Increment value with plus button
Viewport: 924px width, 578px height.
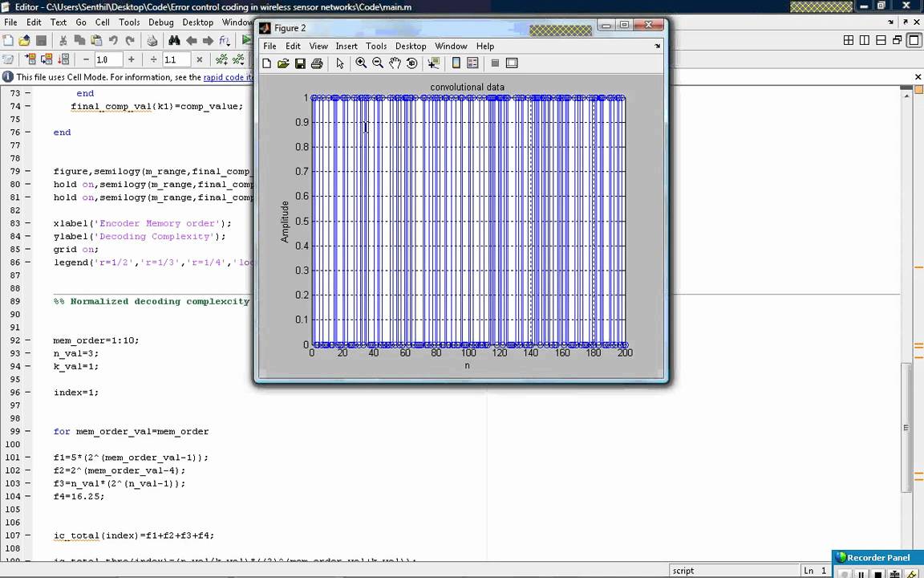131,59
